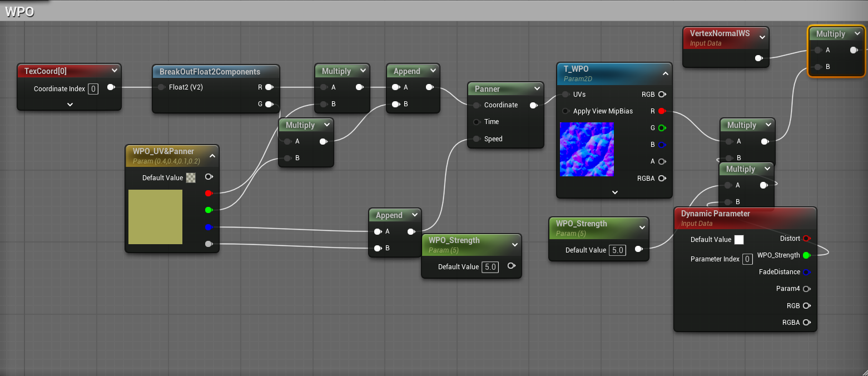868x376 pixels.
Task: Click the green G output pin on T_WPO
Action: pyautogui.click(x=662, y=128)
